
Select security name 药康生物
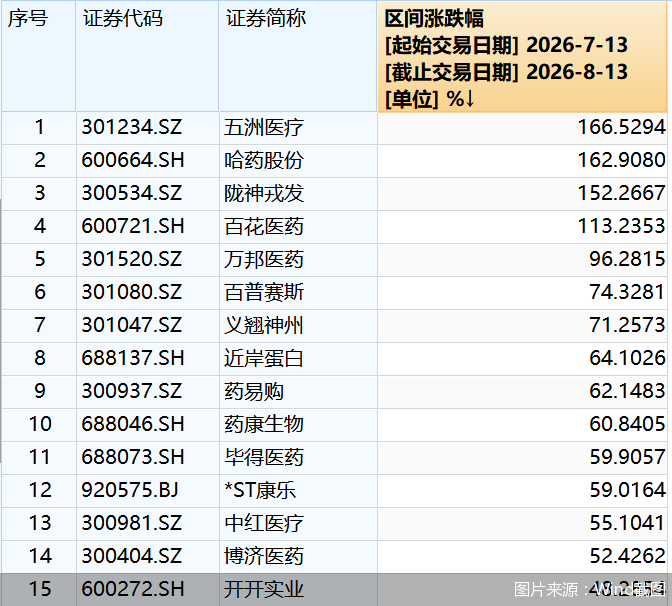tap(264, 424)
